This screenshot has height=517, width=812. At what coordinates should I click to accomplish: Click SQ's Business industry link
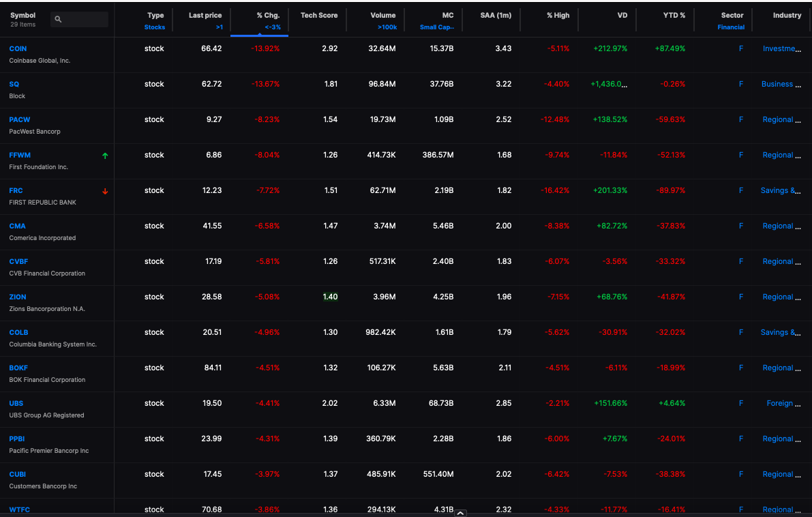tap(781, 84)
